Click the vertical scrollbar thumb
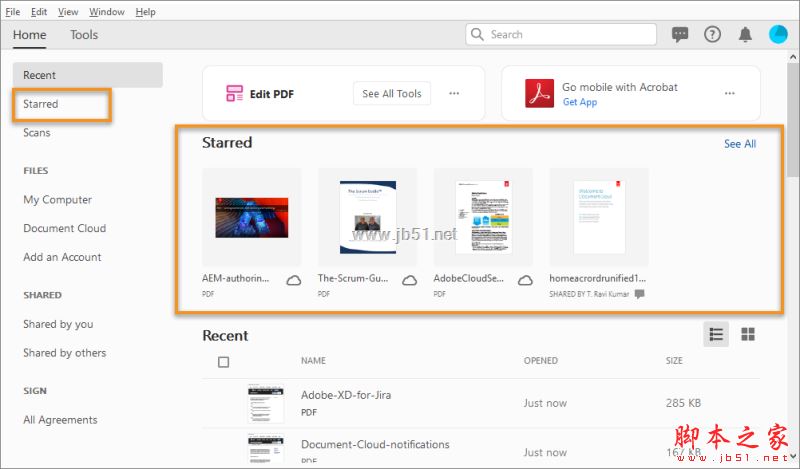 point(793,120)
